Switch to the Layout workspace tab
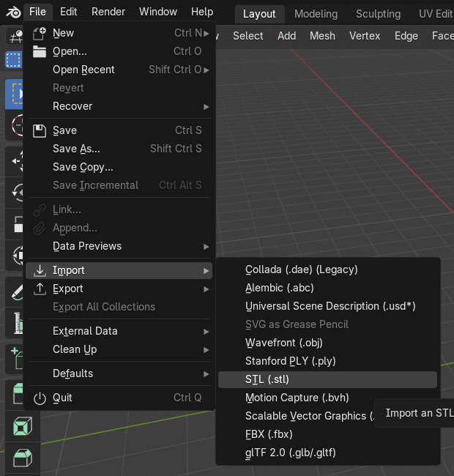Image resolution: width=454 pixels, height=476 pixels. coord(259,14)
